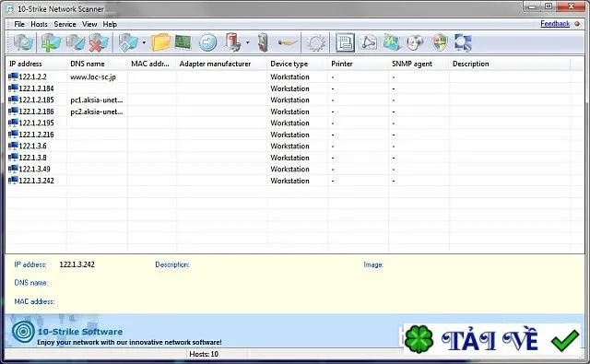Select host row 122.1.3.8
Viewport: 590px width, 364px height.
[x=295, y=158]
